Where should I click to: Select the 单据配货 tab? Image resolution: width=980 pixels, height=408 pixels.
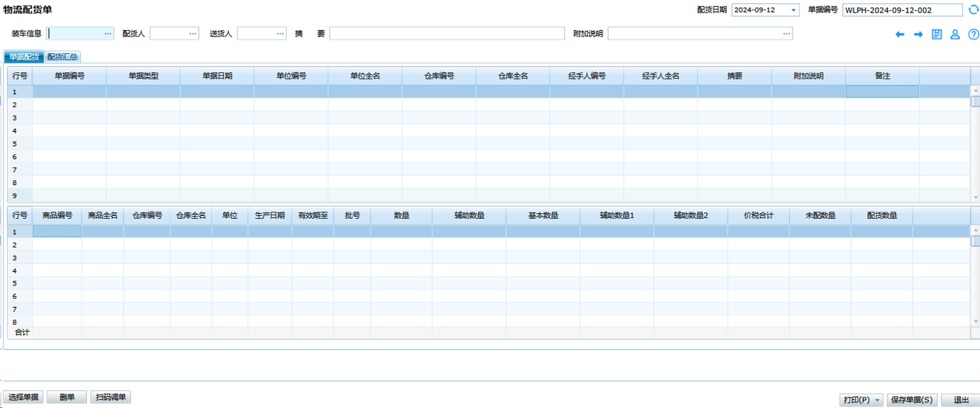click(24, 57)
